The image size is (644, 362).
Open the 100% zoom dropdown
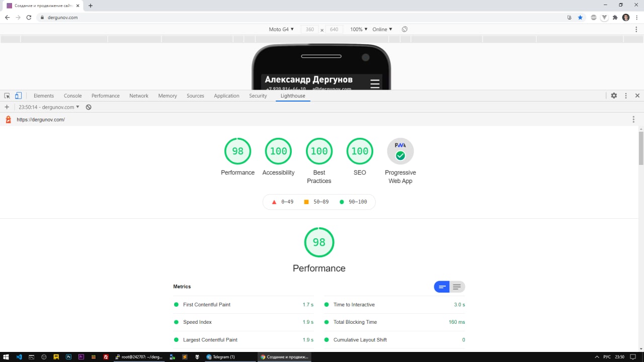pyautogui.click(x=359, y=29)
